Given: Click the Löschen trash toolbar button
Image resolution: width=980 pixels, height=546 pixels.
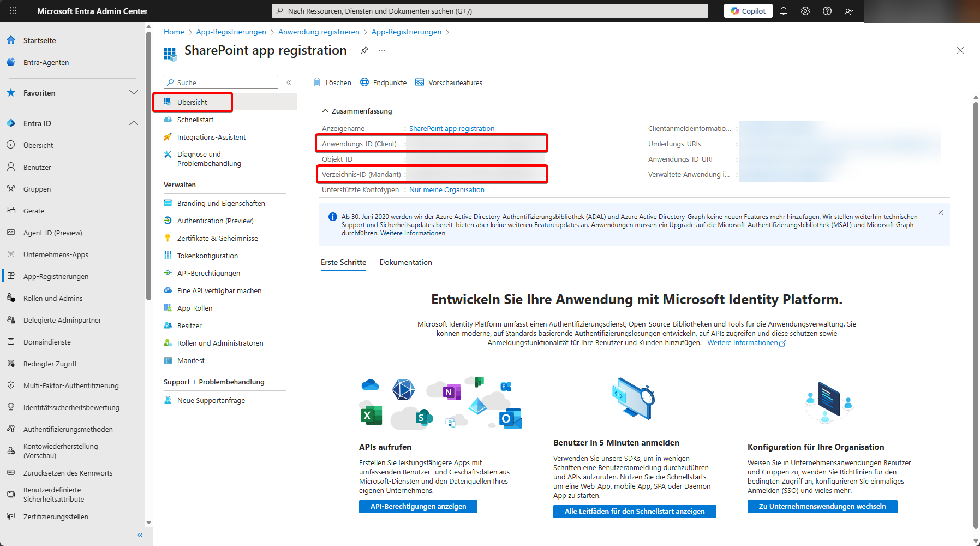Looking at the screenshot, I should coord(332,82).
